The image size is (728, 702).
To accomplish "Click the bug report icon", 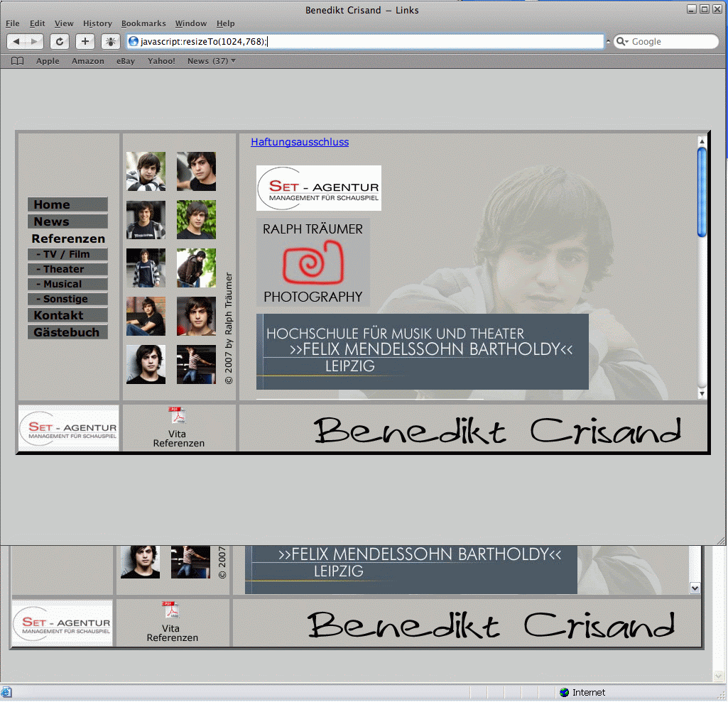I will coord(110,42).
